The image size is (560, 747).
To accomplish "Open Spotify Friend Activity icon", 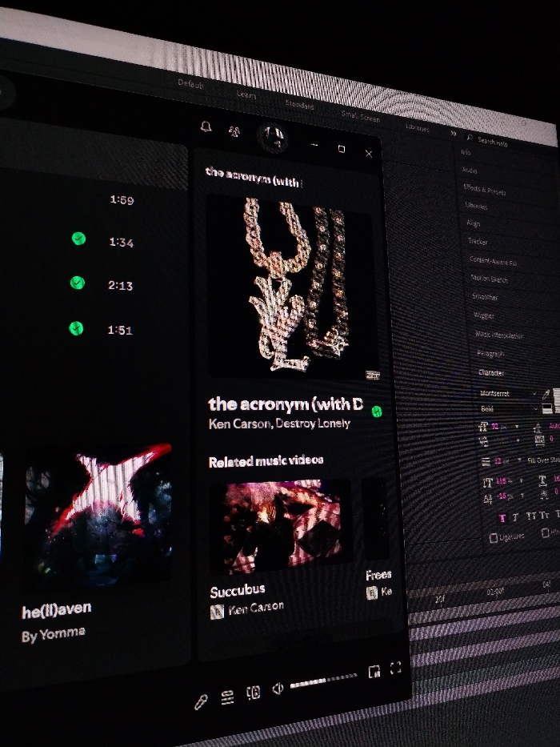I will click(x=234, y=131).
